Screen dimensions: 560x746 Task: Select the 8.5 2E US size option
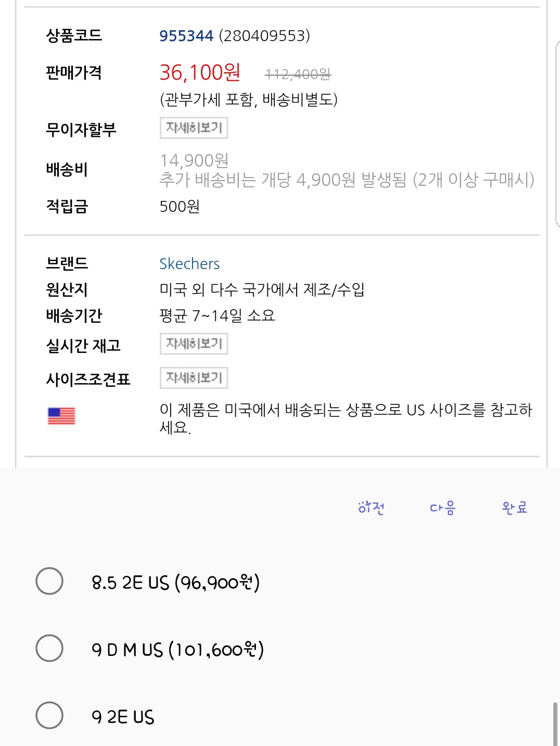click(x=49, y=581)
